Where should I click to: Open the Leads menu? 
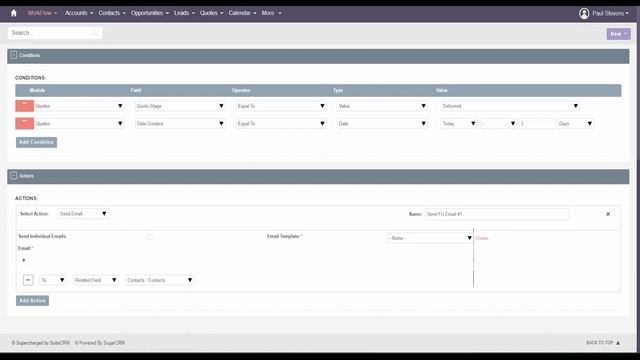tap(184, 13)
